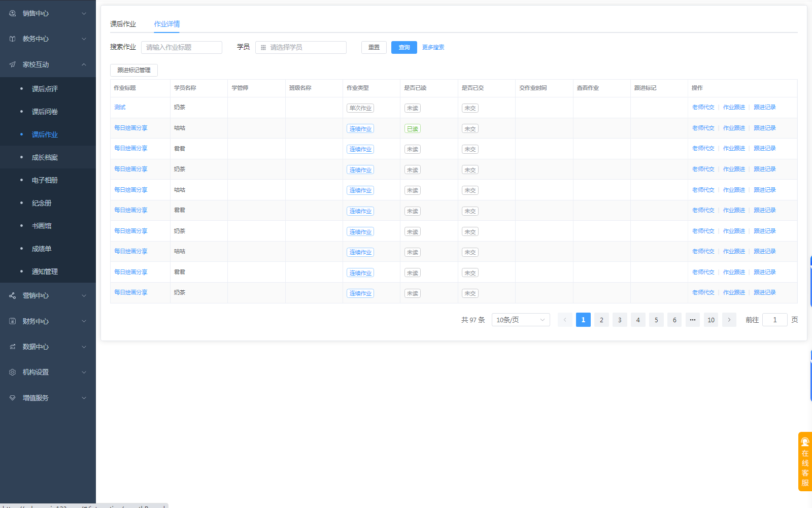Image resolution: width=812 pixels, height=508 pixels.
Task: Open the 10条/页 page size dropdown
Action: pyautogui.click(x=521, y=320)
